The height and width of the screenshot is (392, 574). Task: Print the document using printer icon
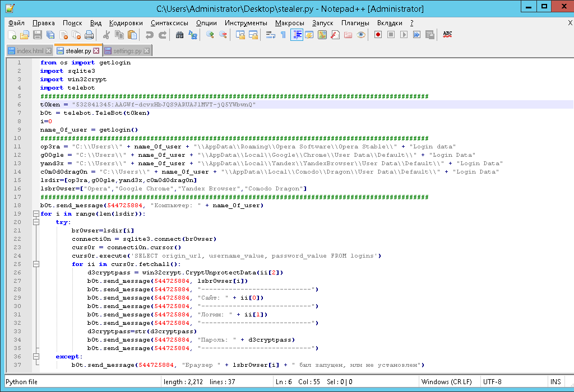point(89,35)
